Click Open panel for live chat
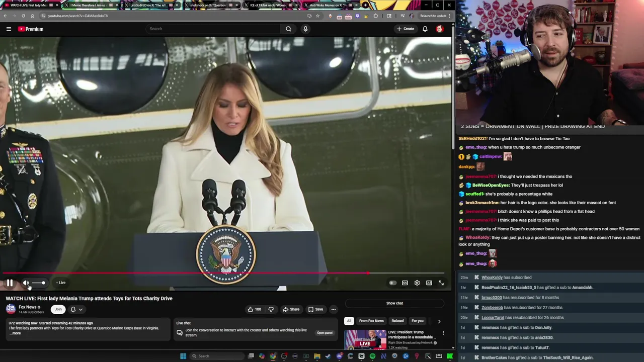The image size is (644, 362). coord(325,333)
